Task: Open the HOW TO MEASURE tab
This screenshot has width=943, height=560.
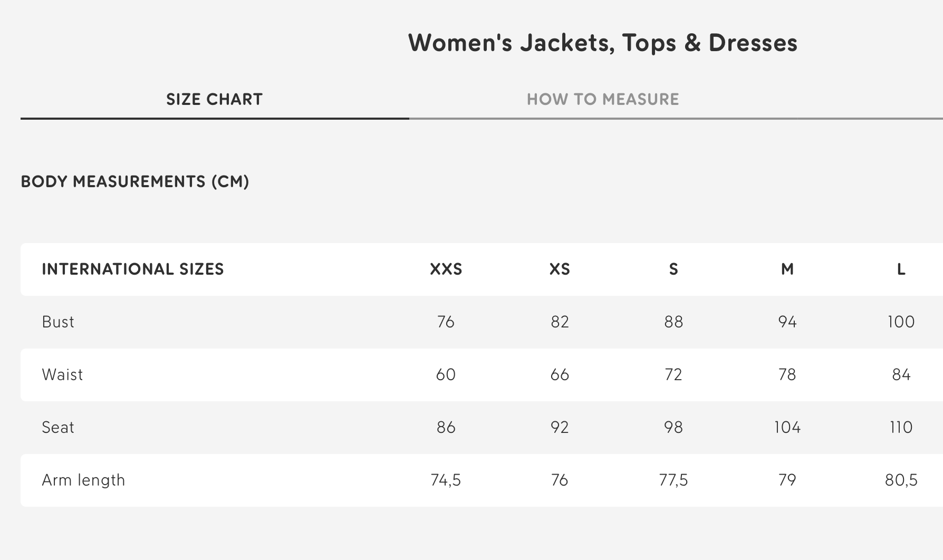Action: [x=603, y=99]
